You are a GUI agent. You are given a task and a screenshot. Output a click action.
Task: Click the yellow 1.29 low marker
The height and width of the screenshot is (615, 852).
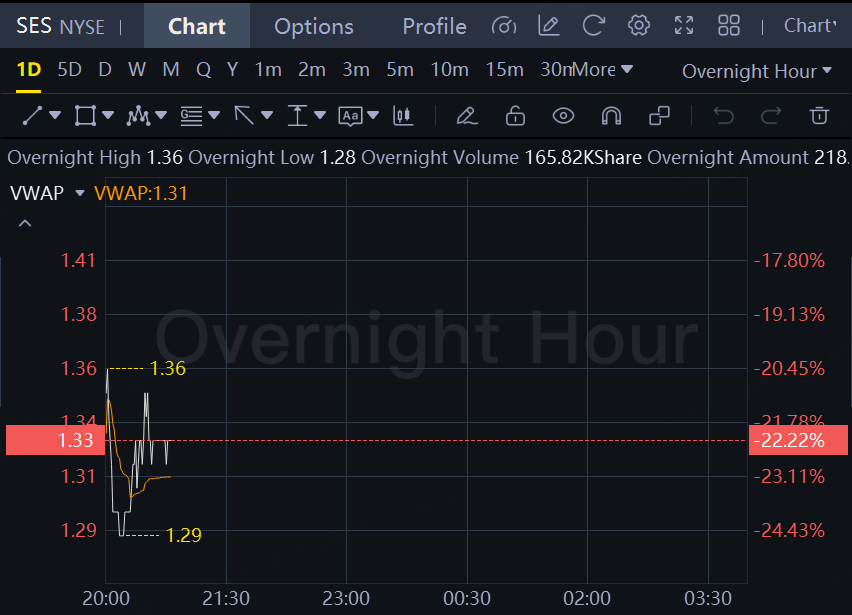pyautogui.click(x=184, y=535)
